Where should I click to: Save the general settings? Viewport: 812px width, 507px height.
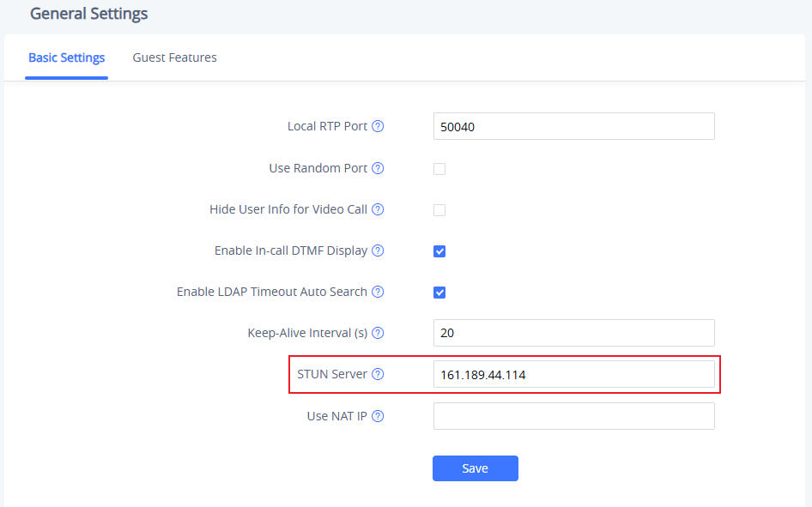[x=476, y=468]
